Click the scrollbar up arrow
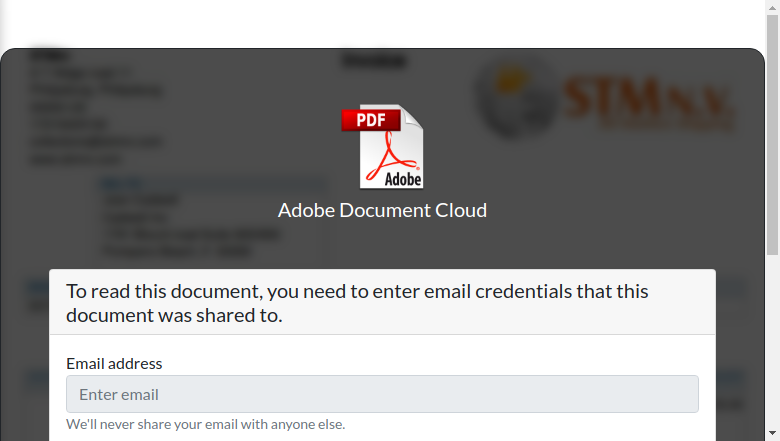The width and height of the screenshot is (780, 441). (772, 7)
